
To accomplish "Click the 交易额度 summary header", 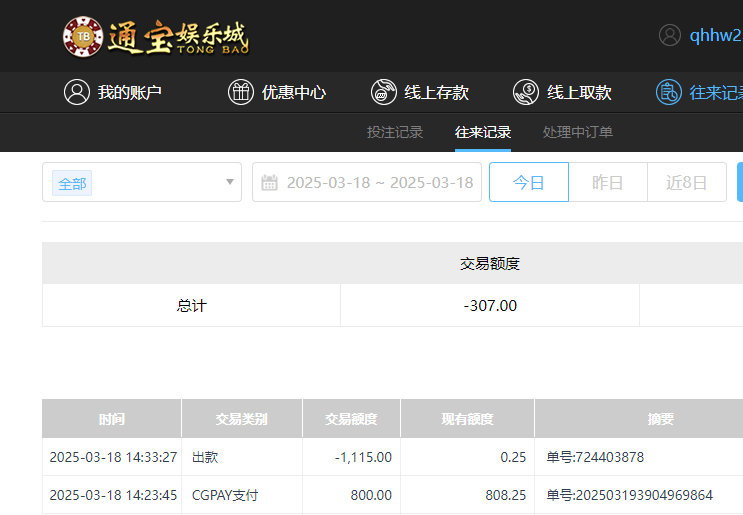I will click(x=490, y=263).
